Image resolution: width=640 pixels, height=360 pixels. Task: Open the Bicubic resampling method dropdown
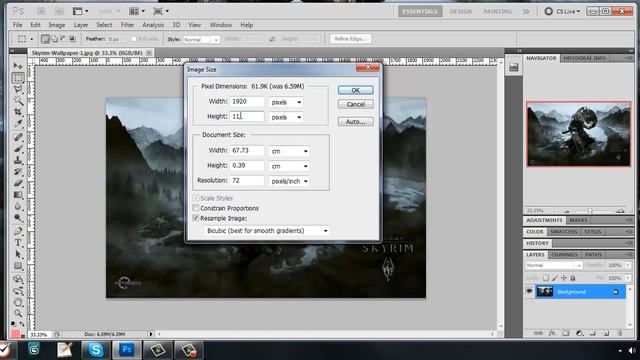click(267, 231)
